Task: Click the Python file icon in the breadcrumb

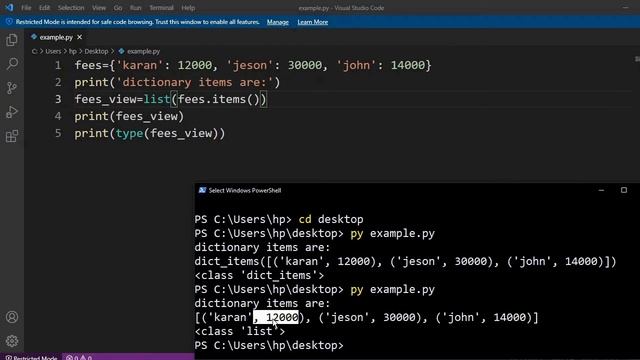Action: click(x=121, y=51)
